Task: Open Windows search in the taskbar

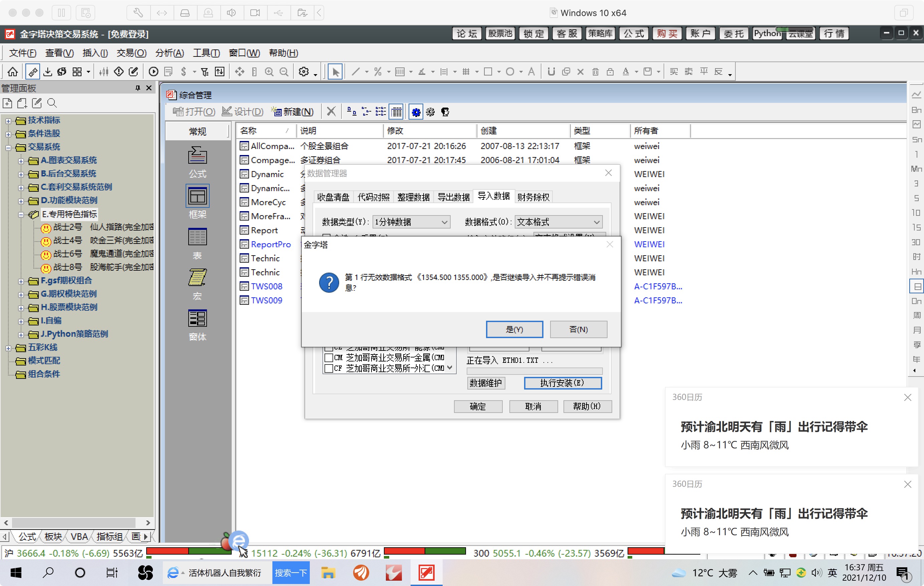Action: pos(48,573)
